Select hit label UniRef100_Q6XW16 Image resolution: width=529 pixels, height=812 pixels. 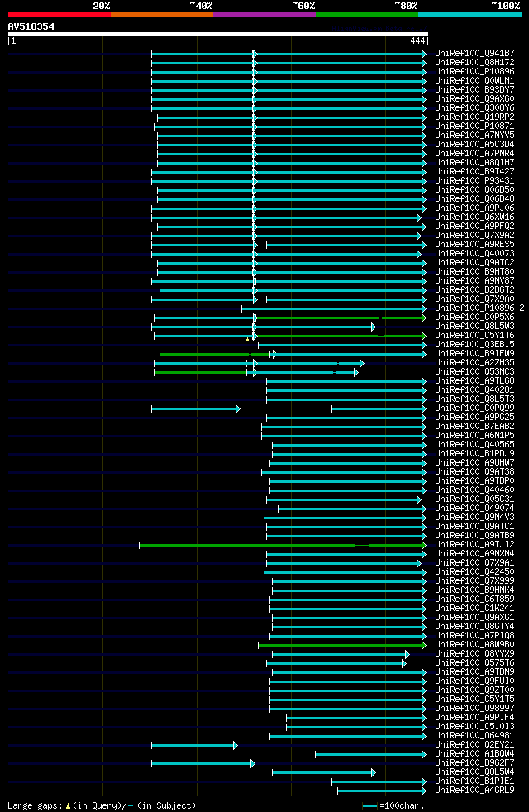474,217
